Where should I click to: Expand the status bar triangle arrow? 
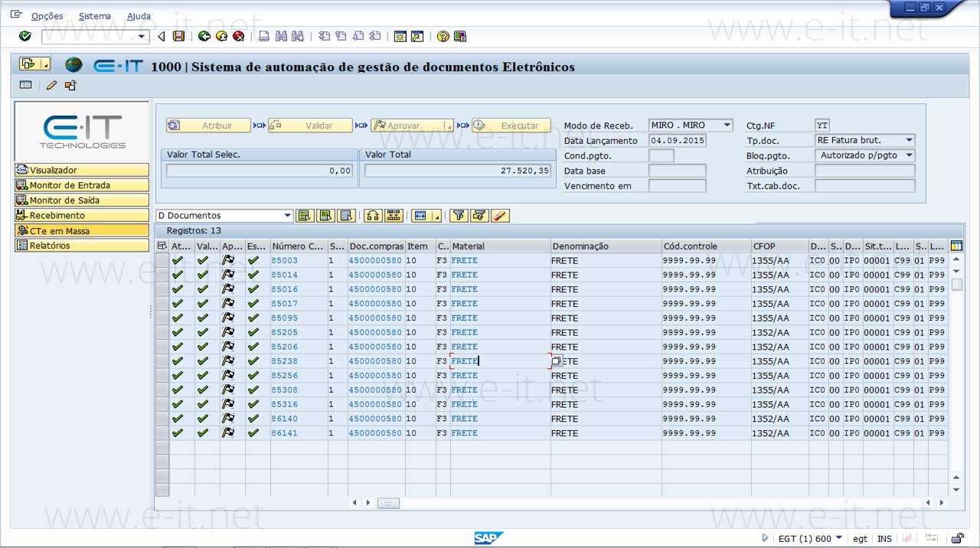765,538
